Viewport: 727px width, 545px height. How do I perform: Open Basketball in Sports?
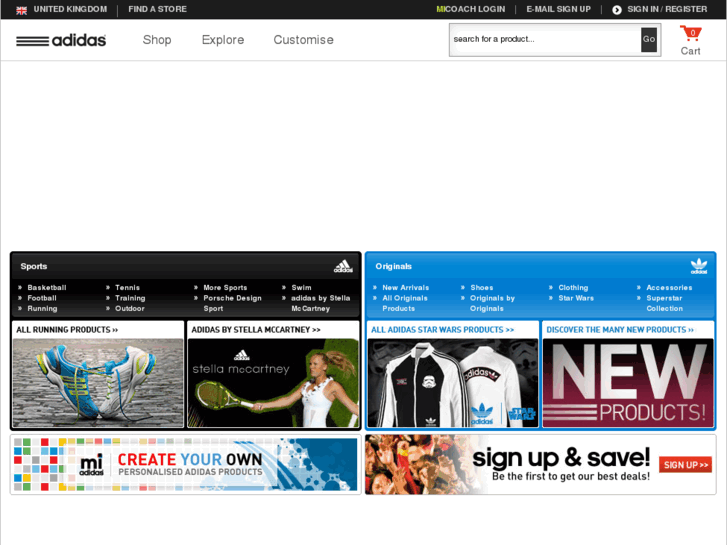(x=47, y=288)
